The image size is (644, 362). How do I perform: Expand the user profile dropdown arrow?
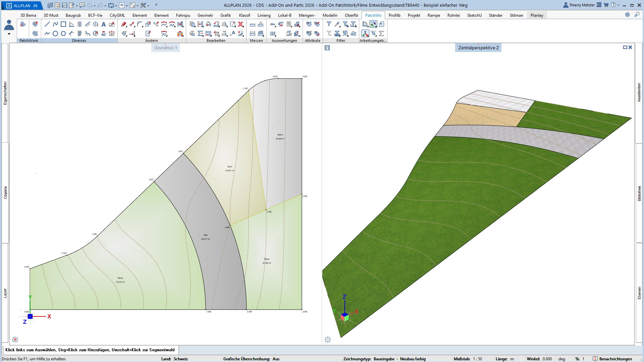[x=9, y=34]
